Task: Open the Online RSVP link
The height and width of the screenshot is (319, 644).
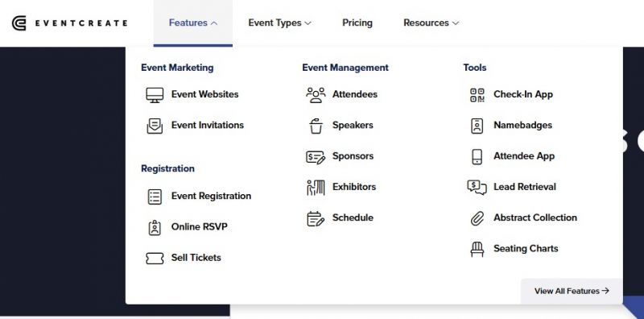Action: (199, 227)
